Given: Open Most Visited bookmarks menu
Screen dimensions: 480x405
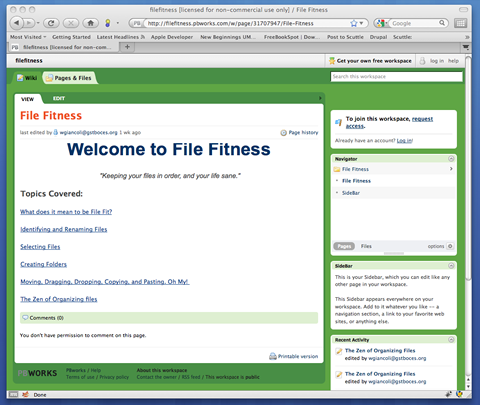Looking at the screenshot, I should (28, 37).
